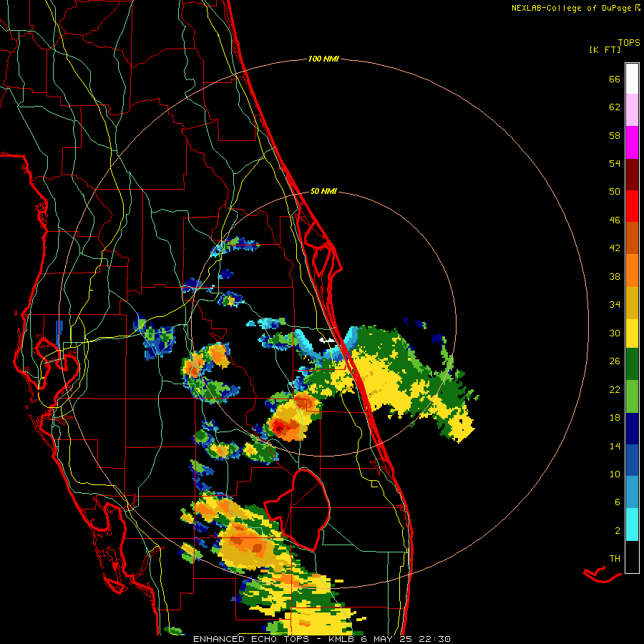Pick the light green legend swatch
644x644 pixels.
(x=632, y=396)
